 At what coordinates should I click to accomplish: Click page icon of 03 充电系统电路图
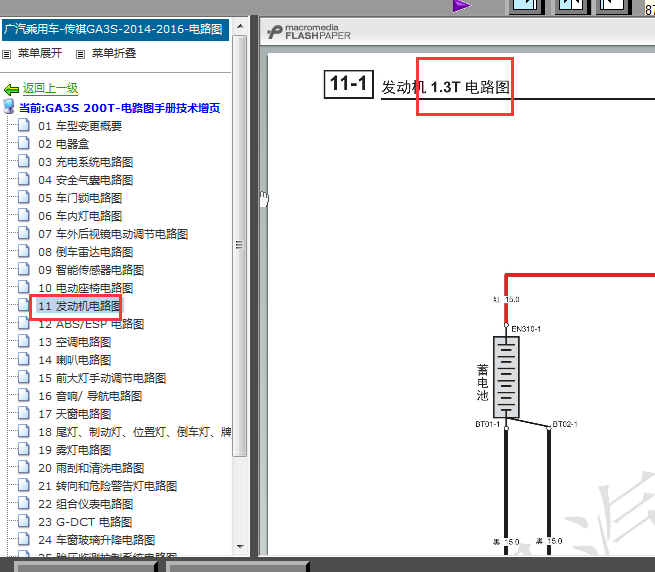pos(24,161)
